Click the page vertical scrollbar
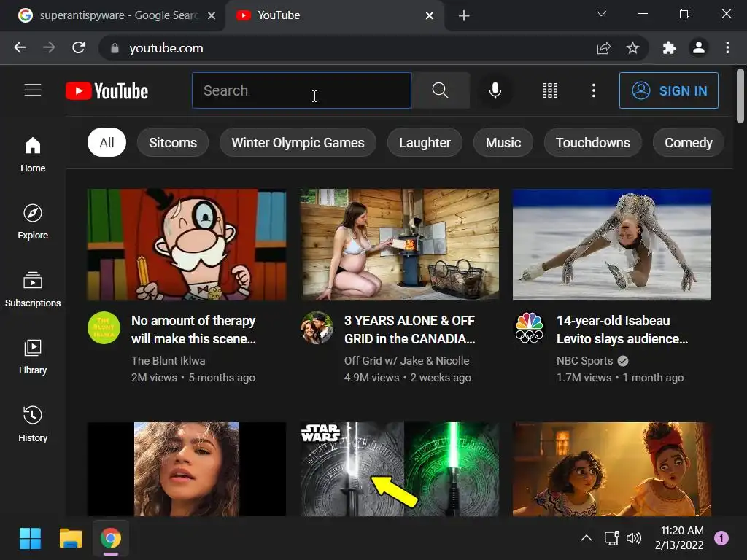The image size is (747, 560). click(x=740, y=96)
